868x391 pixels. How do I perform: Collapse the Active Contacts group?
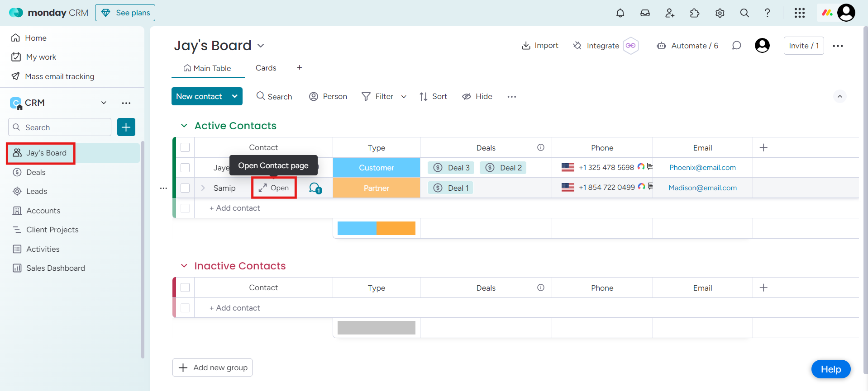coord(184,126)
